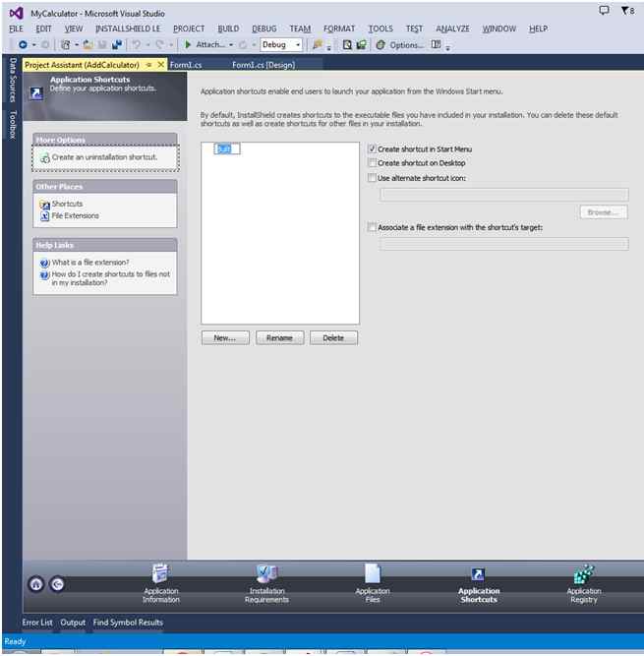Click the feedback speech bubble icon
Image resolution: width=644 pixels, height=656 pixels.
point(604,11)
